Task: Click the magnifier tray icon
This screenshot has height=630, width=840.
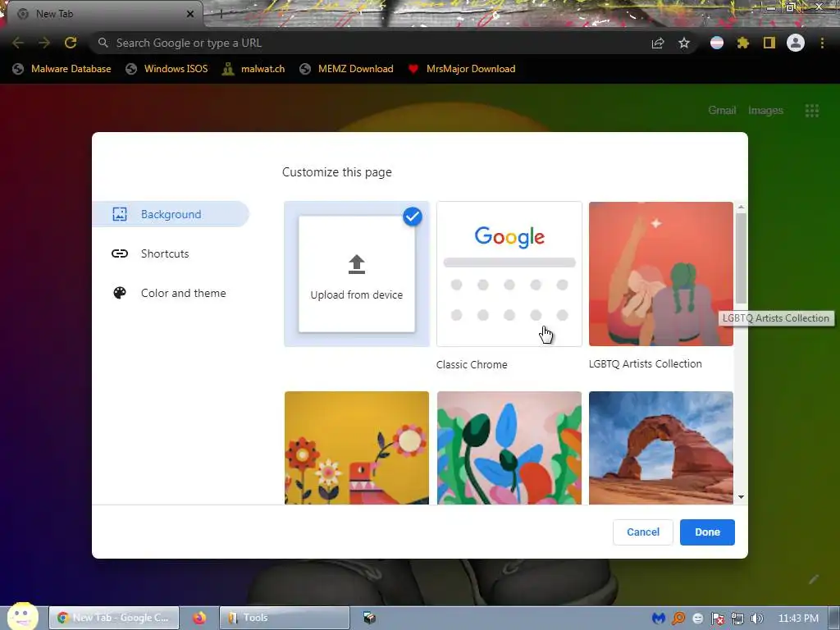Action: (678, 619)
